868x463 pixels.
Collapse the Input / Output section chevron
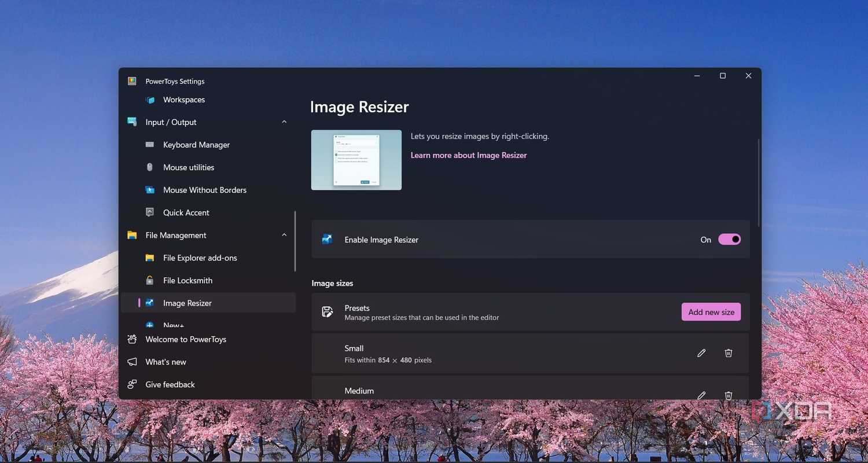[284, 122]
